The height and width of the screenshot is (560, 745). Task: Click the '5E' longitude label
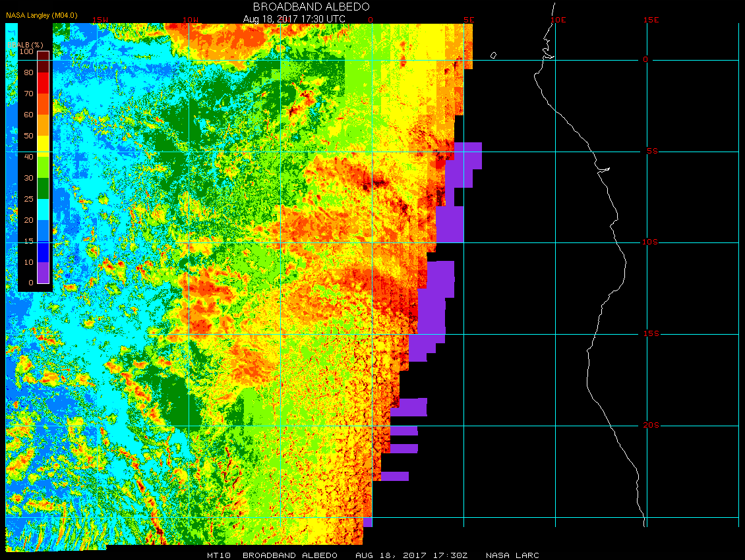click(x=469, y=20)
